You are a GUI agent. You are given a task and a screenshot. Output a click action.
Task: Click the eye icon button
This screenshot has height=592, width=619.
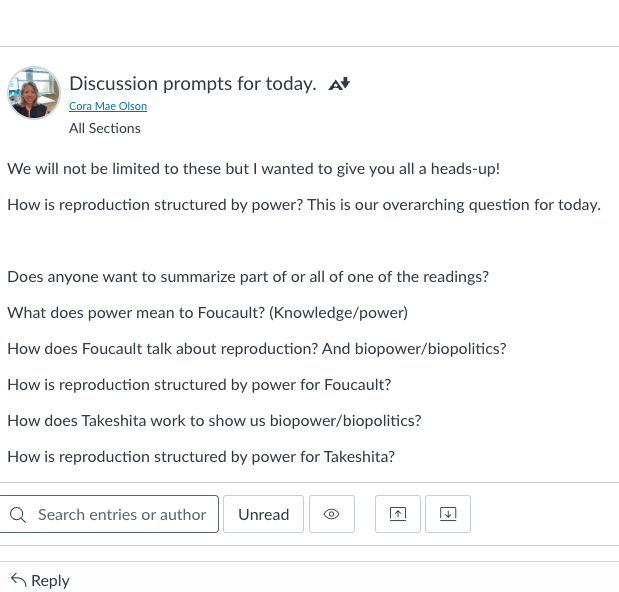pos(332,515)
